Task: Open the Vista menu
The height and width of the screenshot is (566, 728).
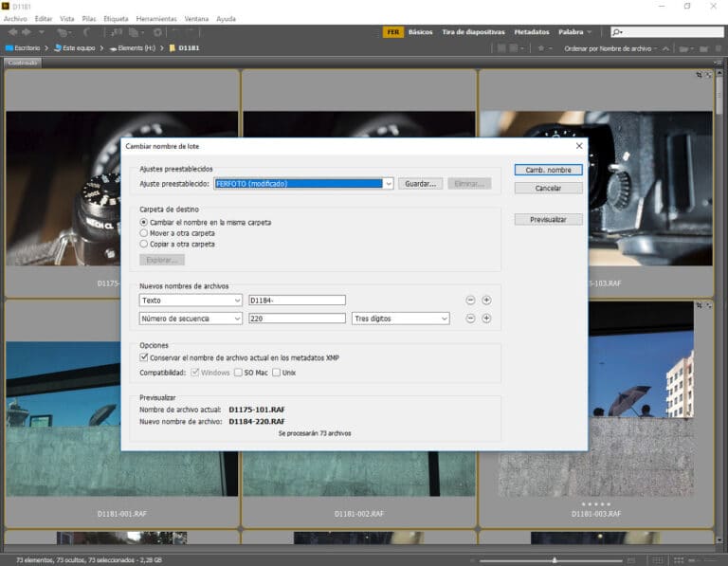Action: coord(67,19)
